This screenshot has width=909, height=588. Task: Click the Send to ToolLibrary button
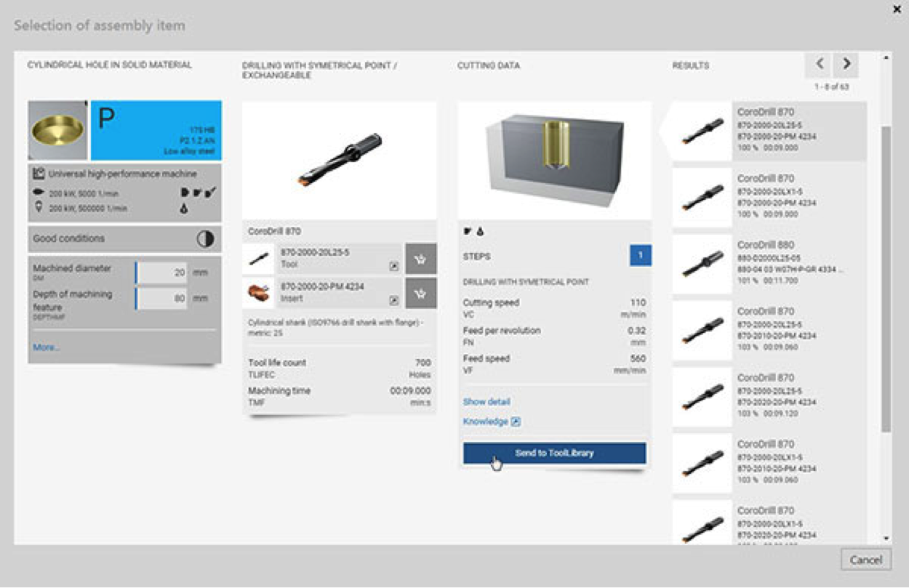[554, 453]
